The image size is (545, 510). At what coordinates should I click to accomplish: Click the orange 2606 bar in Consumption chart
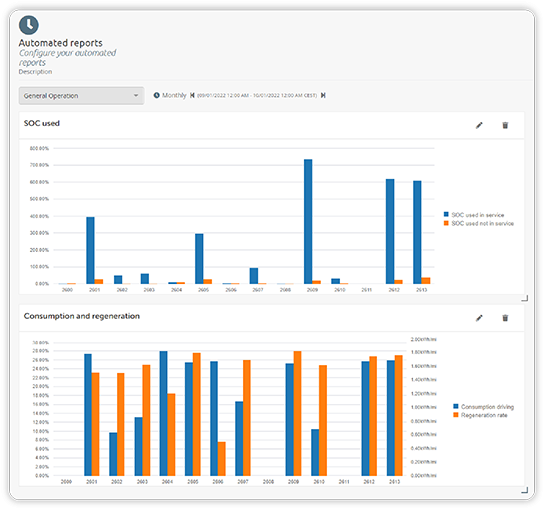[x=222, y=459]
